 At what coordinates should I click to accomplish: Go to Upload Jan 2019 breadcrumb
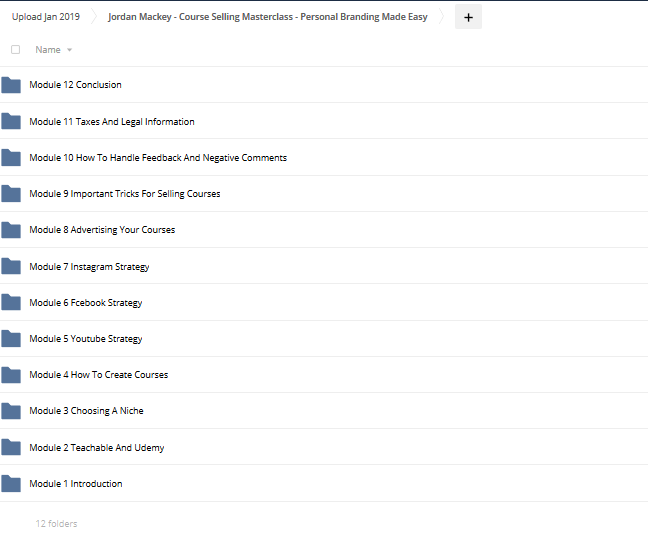[46, 17]
